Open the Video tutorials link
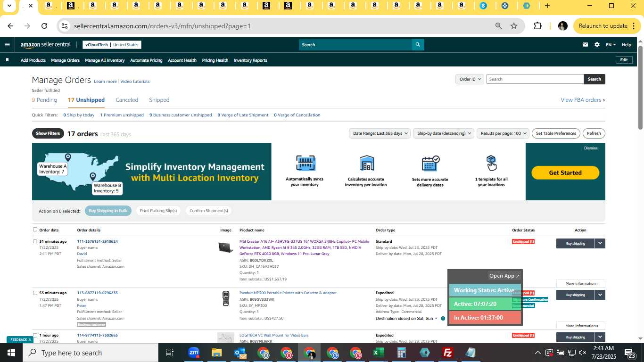The image size is (644, 362). point(135,82)
